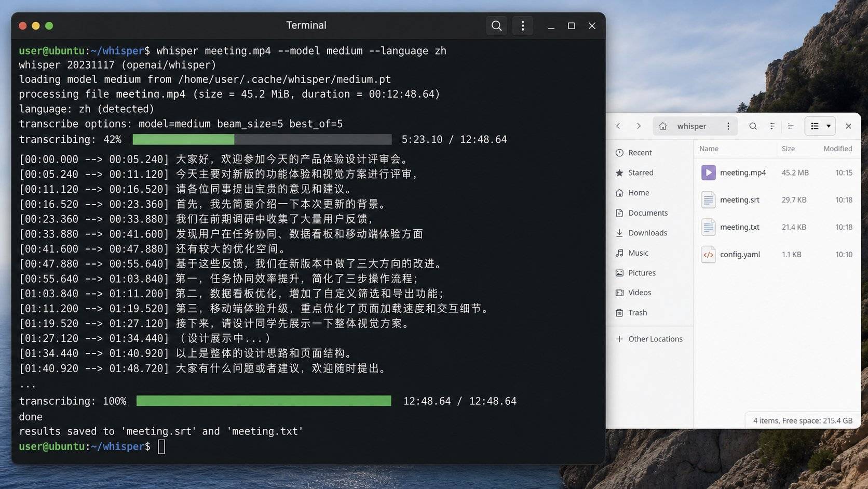Minimize the Terminal window

(x=551, y=25)
